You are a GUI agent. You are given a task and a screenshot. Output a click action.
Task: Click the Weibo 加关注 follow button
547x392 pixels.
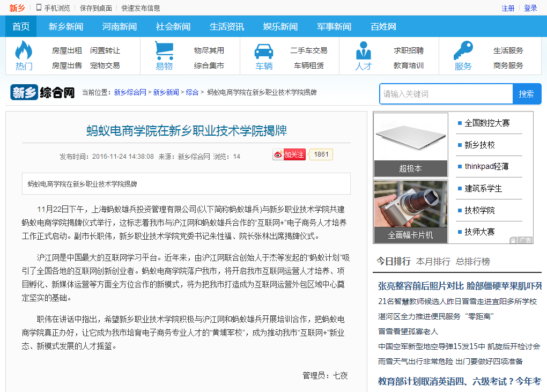point(289,154)
